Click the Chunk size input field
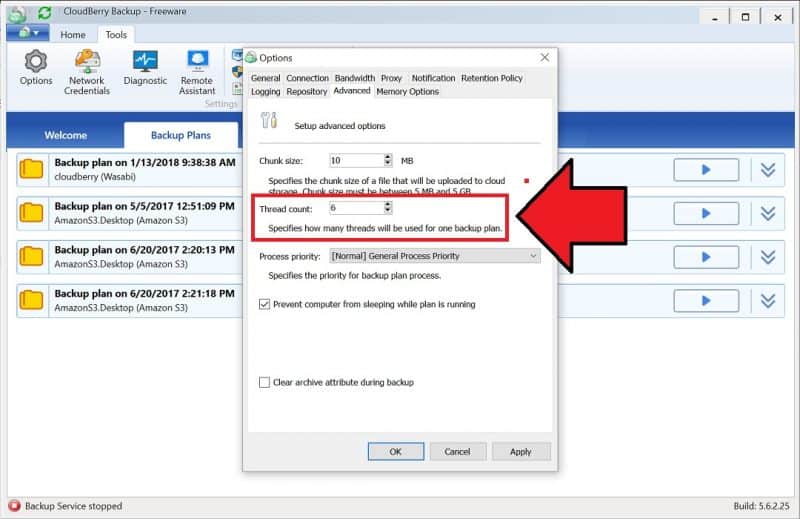800x519 pixels. click(x=356, y=160)
